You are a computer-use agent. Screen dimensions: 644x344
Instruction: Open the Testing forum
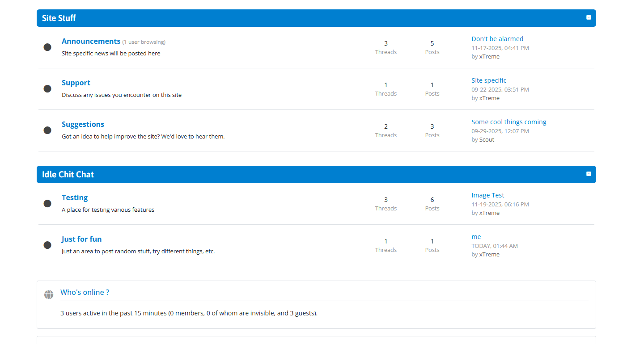tap(75, 197)
